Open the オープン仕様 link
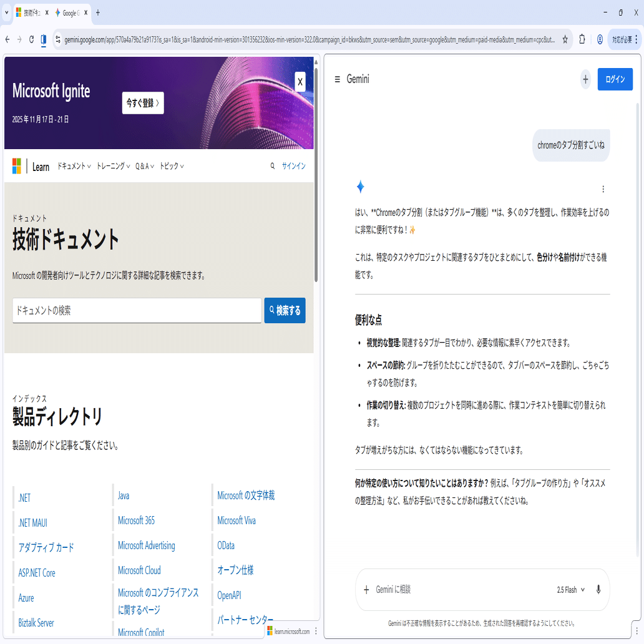Image resolution: width=644 pixels, height=644 pixels. pyautogui.click(x=235, y=570)
